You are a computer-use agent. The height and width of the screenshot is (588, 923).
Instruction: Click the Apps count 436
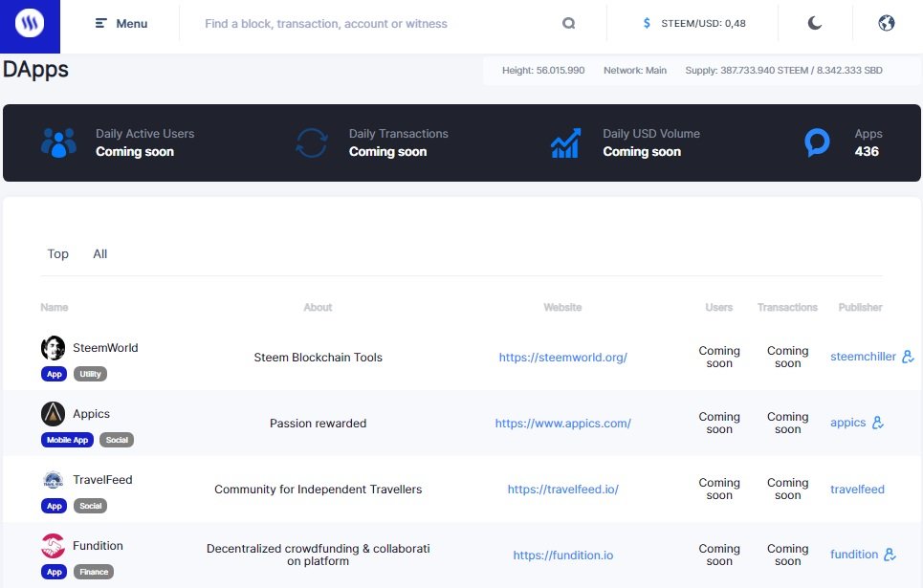click(867, 151)
